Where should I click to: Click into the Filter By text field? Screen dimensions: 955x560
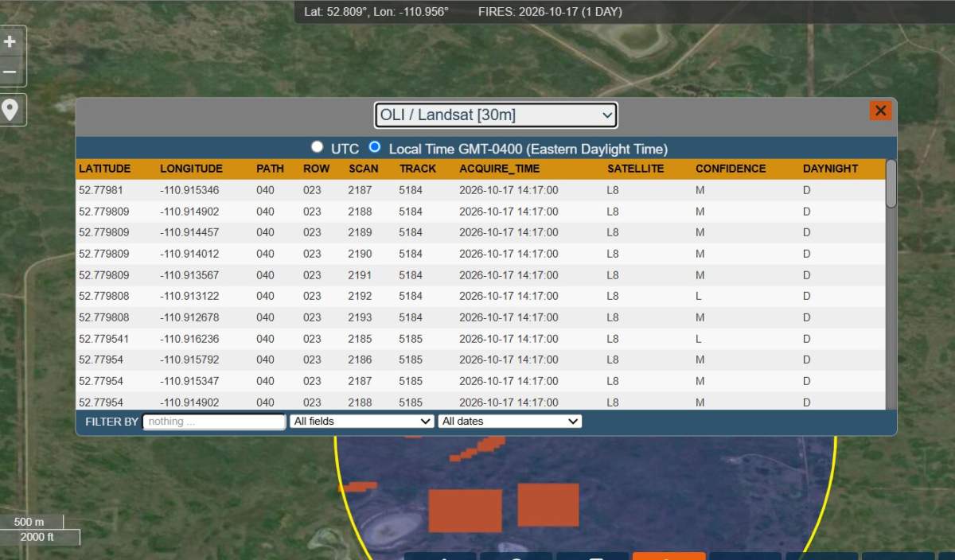pyautogui.click(x=214, y=422)
